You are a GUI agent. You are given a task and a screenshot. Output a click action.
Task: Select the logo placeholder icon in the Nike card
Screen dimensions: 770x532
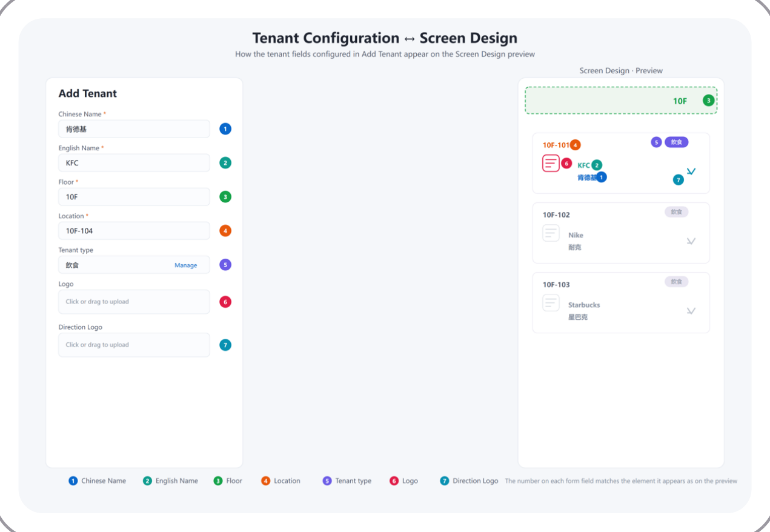point(551,233)
